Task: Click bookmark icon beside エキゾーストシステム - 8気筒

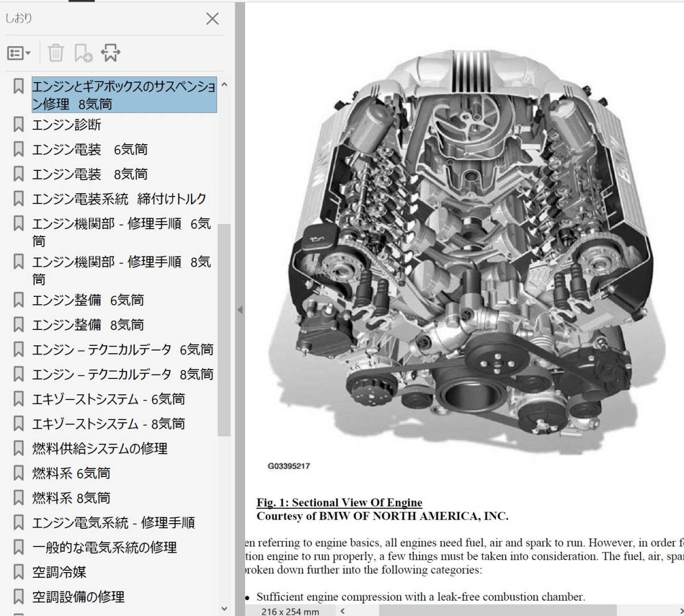Action: click(19, 424)
